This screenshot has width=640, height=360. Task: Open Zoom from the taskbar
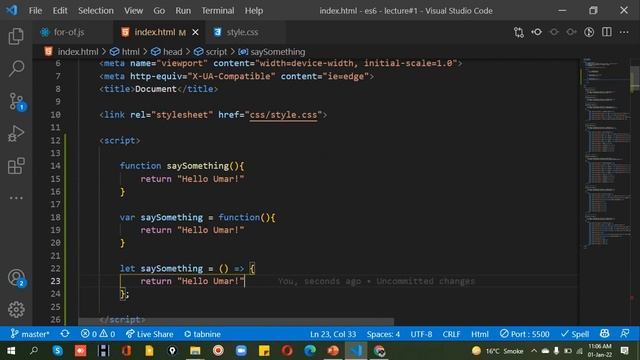point(241,351)
